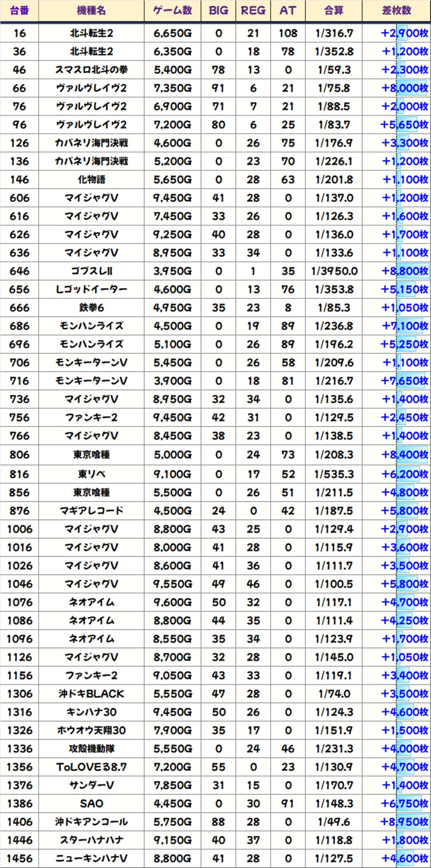Click the 台番 column header
Viewport: 431px width, 868px height.
pyautogui.click(x=19, y=11)
